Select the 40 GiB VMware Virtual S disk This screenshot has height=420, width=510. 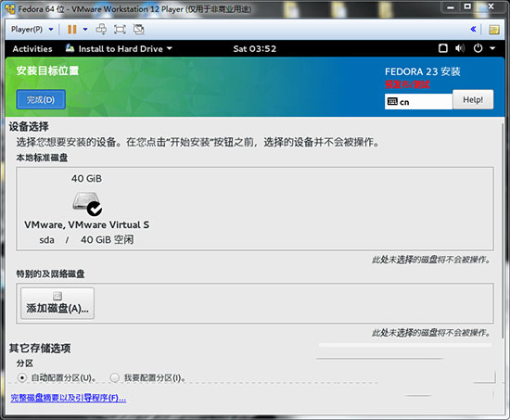pos(86,209)
